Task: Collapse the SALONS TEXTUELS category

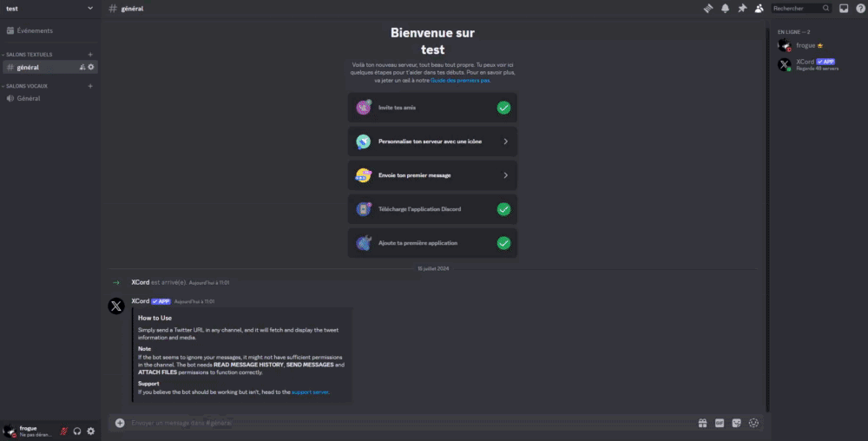Action: (x=29, y=54)
